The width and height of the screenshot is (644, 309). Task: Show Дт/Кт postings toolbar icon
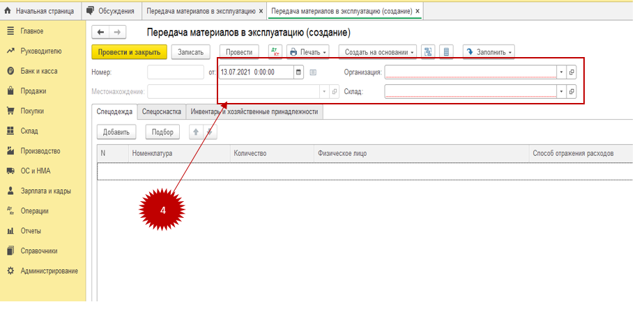[275, 52]
